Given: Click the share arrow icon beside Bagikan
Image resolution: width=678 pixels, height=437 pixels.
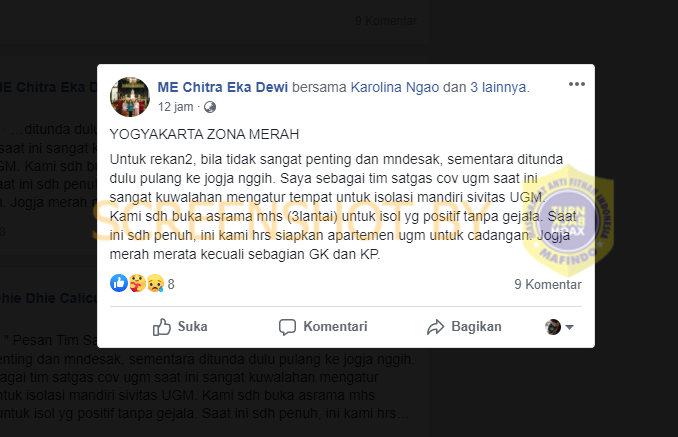Looking at the screenshot, I should (435, 327).
